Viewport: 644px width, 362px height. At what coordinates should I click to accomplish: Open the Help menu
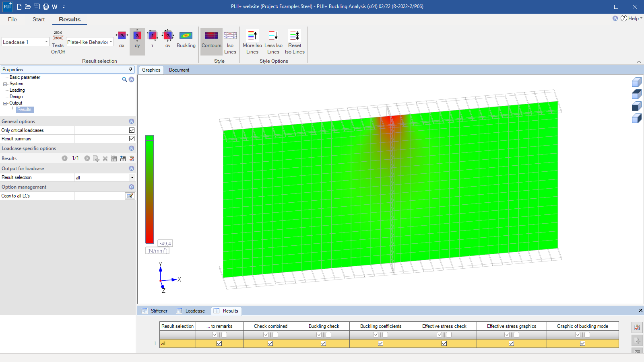pyautogui.click(x=632, y=19)
